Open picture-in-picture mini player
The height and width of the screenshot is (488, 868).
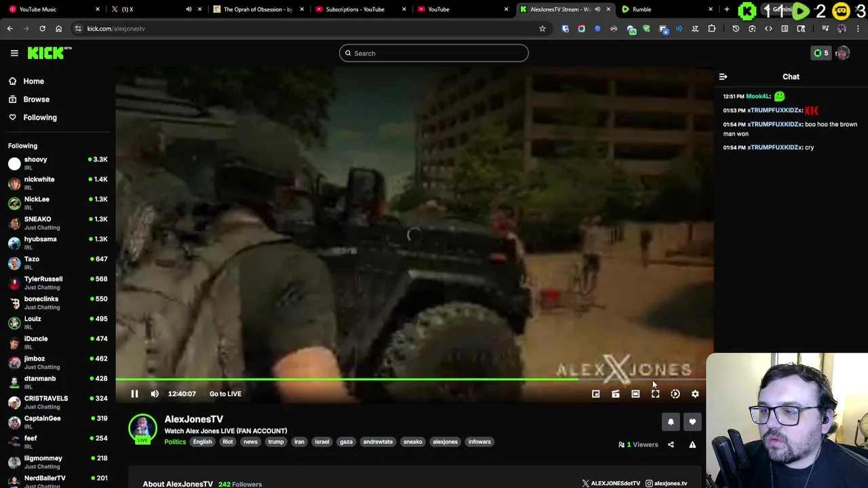(595, 394)
